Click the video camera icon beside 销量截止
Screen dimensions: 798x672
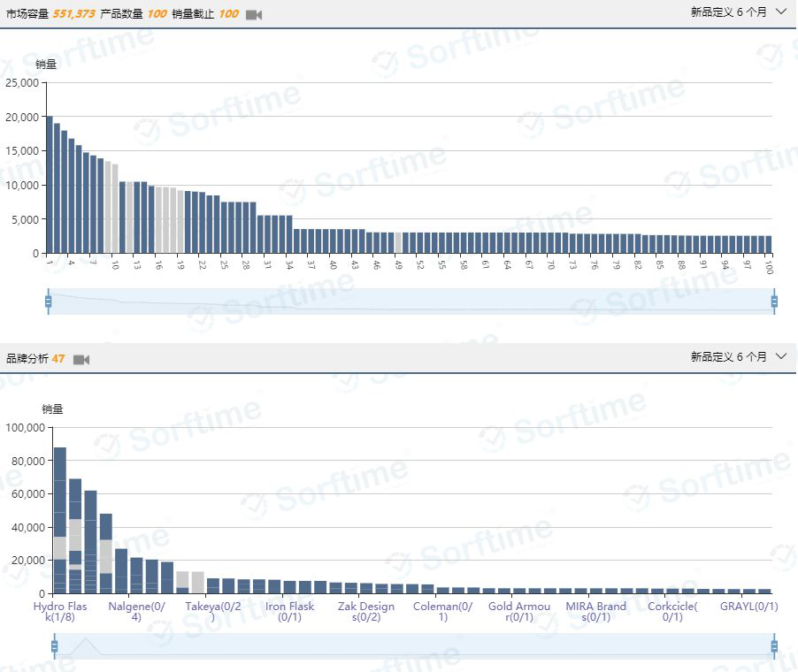tap(254, 15)
